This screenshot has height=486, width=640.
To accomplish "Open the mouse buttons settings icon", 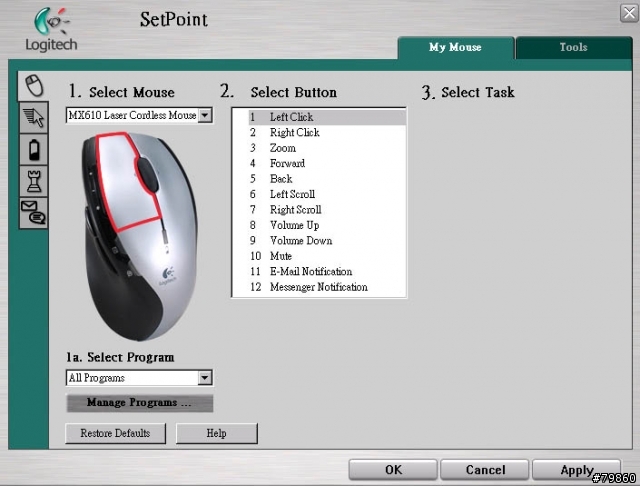I will pos(33,86).
